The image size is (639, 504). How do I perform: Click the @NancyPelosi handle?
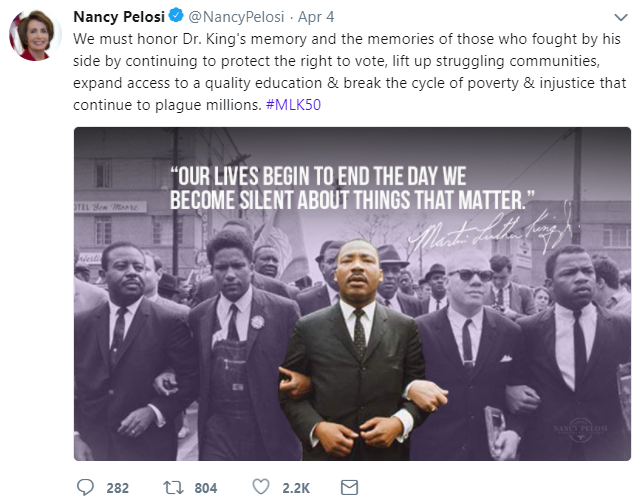[x=232, y=16]
